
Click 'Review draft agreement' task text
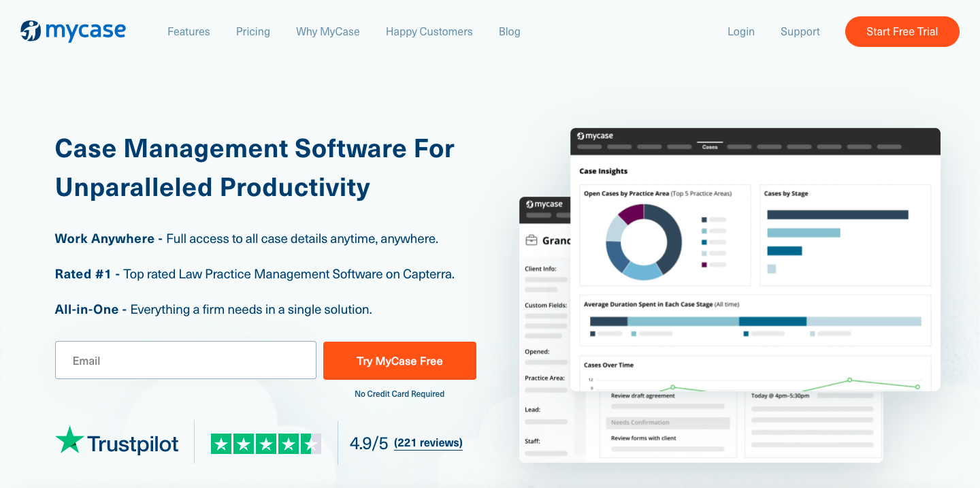[x=643, y=395]
